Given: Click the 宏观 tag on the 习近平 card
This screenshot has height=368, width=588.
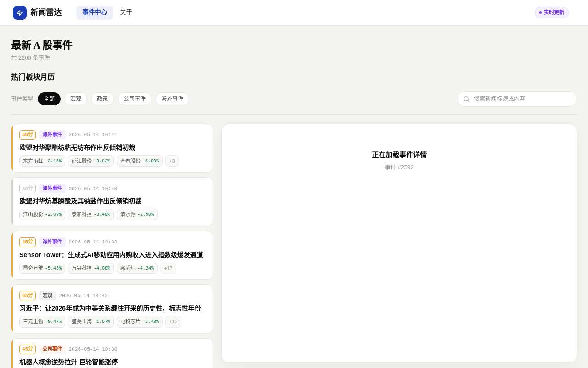Looking at the screenshot, I should click(47, 295).
